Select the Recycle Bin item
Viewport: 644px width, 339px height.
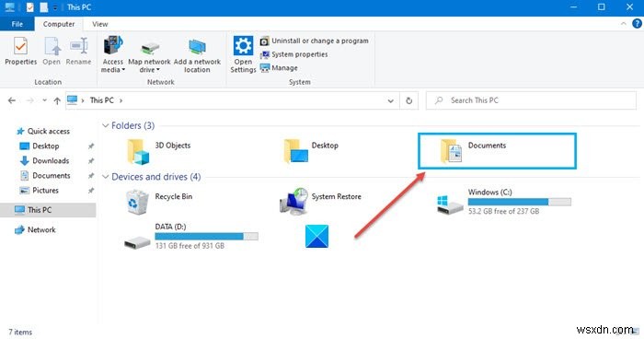coord(159,202)
